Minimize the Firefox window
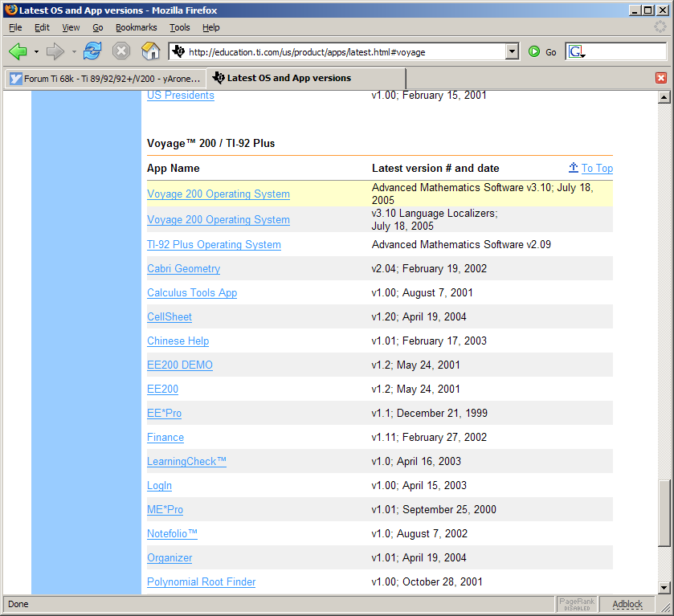 tap(635, 10)
